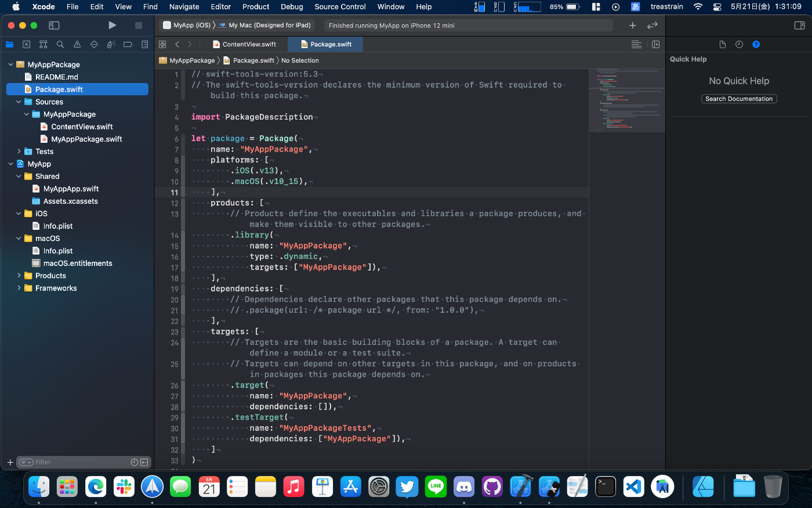The image size is (812, 508).
Task: Switch to the ContentView.swift tab
Action: coord(244,44)
